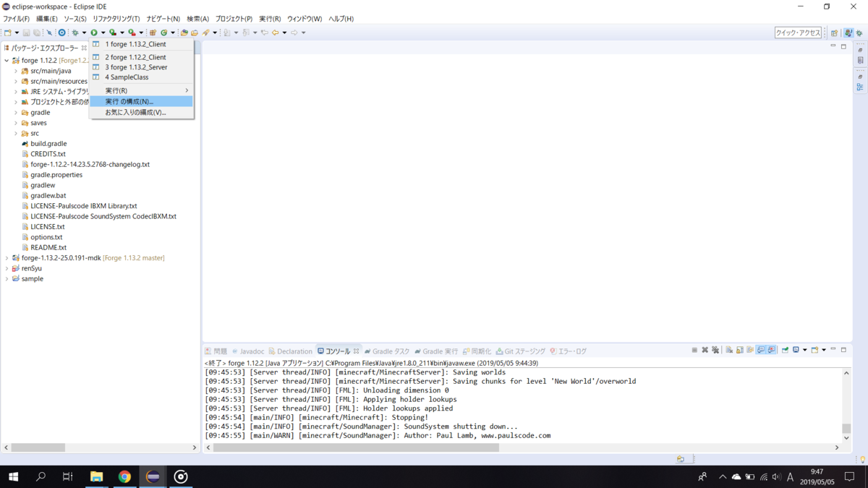
Task: Click the External Tools run icon
Action: pos(132,33)
